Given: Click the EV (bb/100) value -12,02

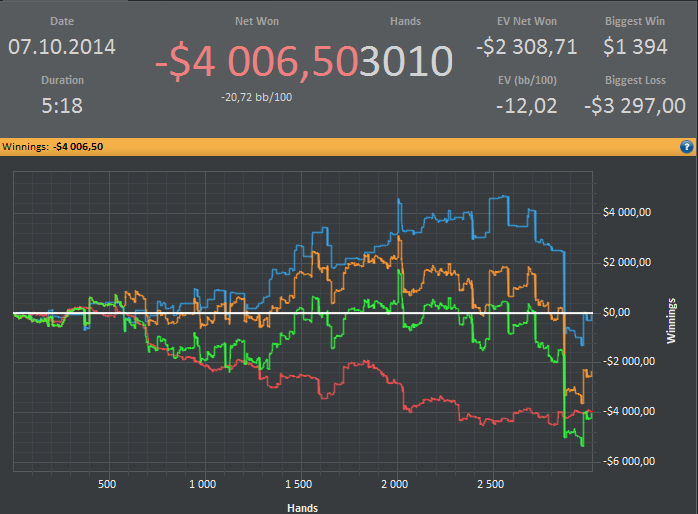Looking at the screenshot, I should tap(527, 106).
